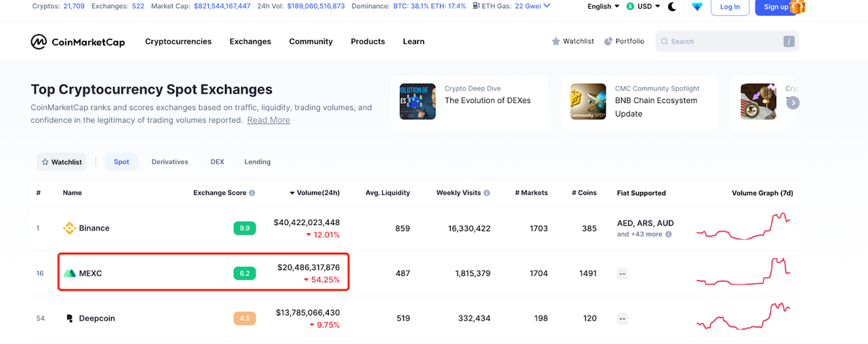Click MEXC exchange name
This screenshot has width=868, height=344.
(90, 273)
